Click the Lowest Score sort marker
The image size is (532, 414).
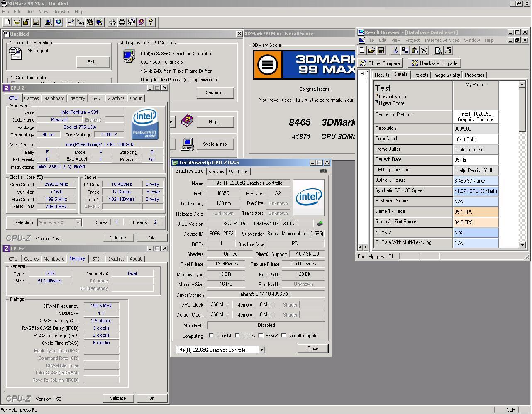point(377,95)
